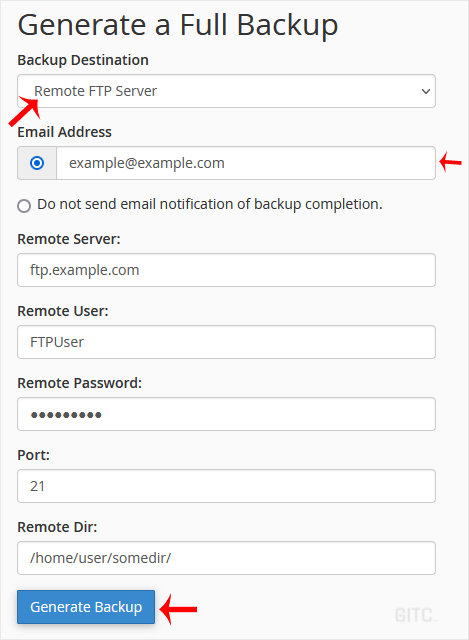The width and height of the screenshot is (469, 640).
Task: Select the Email Address radio button
Action: pos(37,163)
